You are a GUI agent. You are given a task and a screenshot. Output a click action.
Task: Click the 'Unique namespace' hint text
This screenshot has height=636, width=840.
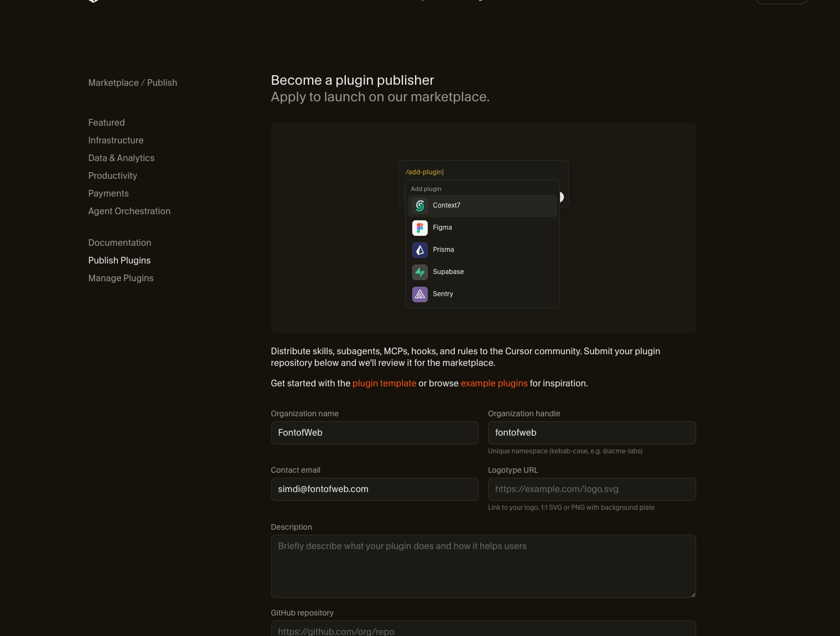[x=565, y=451]
